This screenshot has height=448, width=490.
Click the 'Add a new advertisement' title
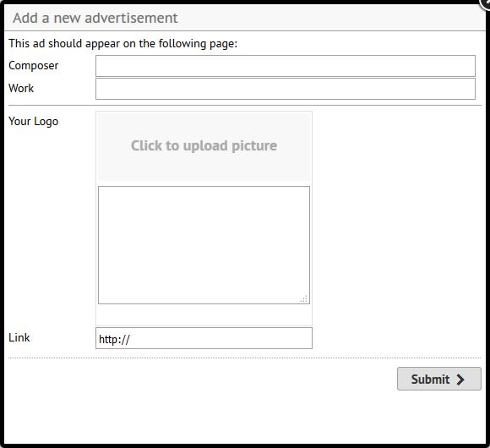[x=95, y=18]
